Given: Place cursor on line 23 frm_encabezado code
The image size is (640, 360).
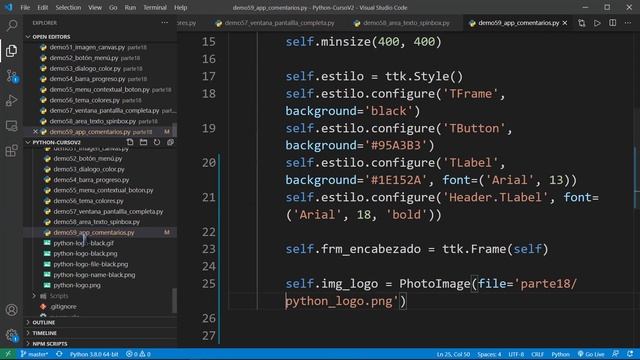Looking at the screenshot, I should coord(416,249).
